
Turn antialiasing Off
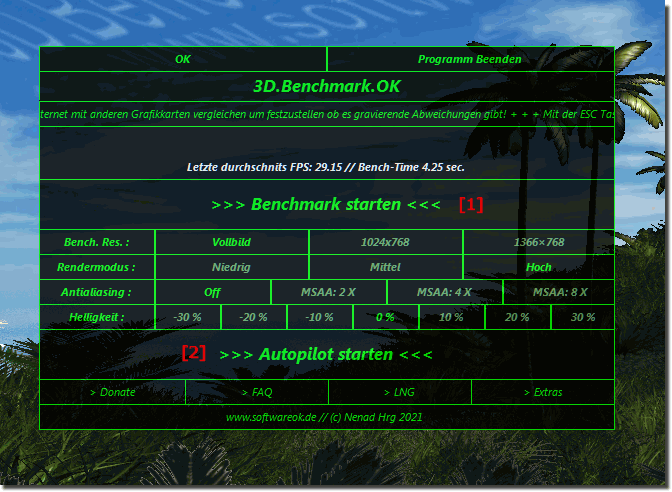click(213, 292)
